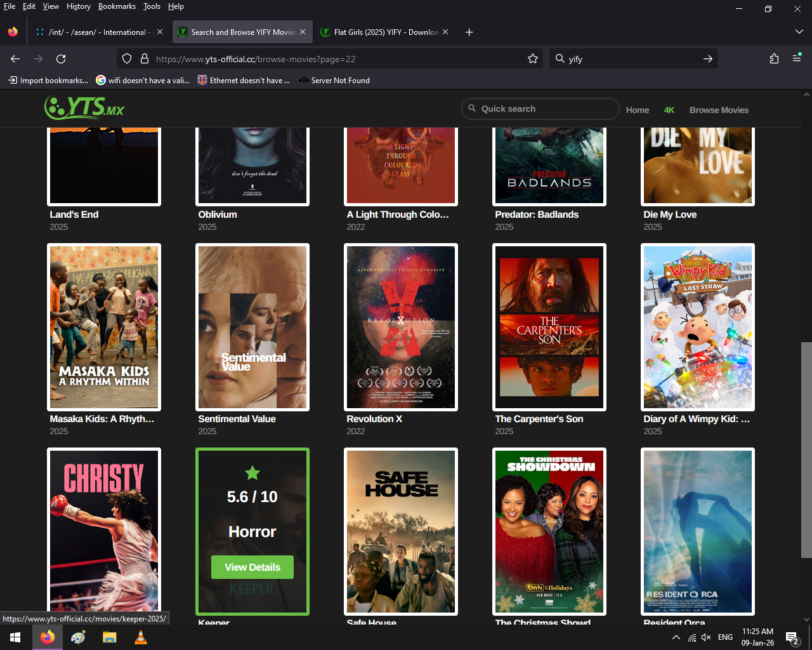Open the site security padlock icon
Viewport: 812px width, 650px height.
point(145,59)
